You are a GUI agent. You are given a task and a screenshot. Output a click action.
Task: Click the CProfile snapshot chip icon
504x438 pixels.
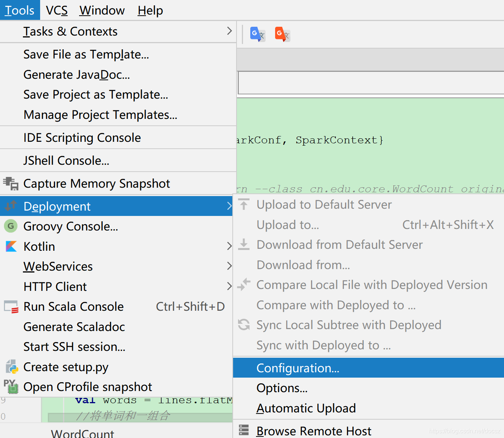pyautogui.click(x=11, y=386)
